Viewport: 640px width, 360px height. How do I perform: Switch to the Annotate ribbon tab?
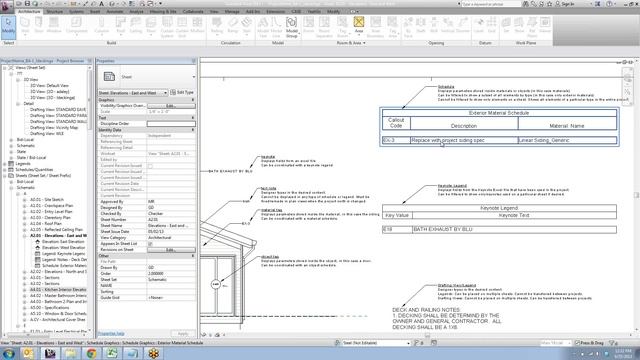pos(115,11)
